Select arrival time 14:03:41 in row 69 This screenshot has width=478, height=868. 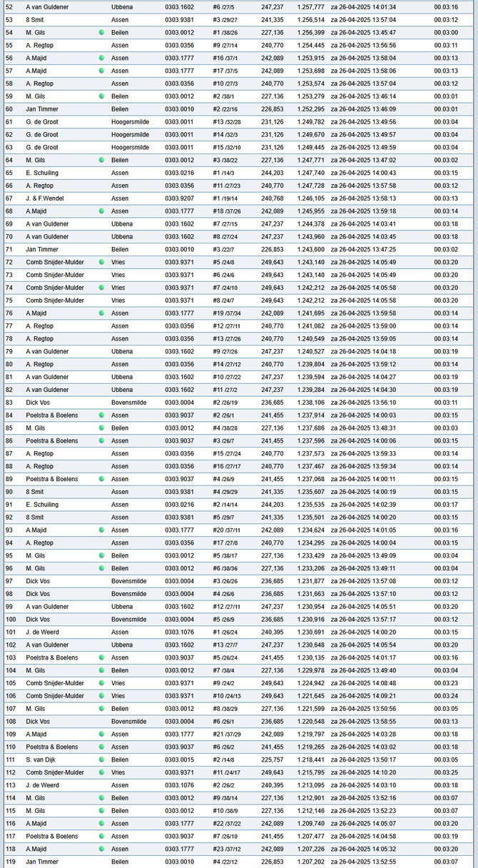coord(385,224)
